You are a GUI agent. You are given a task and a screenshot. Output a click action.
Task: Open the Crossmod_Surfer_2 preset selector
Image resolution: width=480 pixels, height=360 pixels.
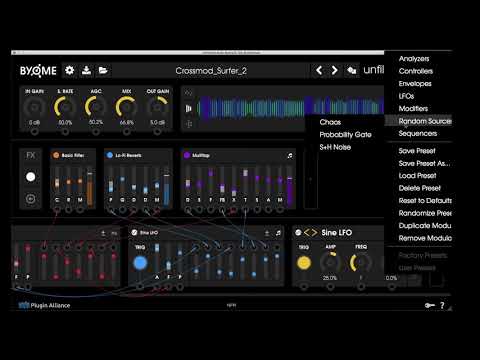tap(211, 71)
